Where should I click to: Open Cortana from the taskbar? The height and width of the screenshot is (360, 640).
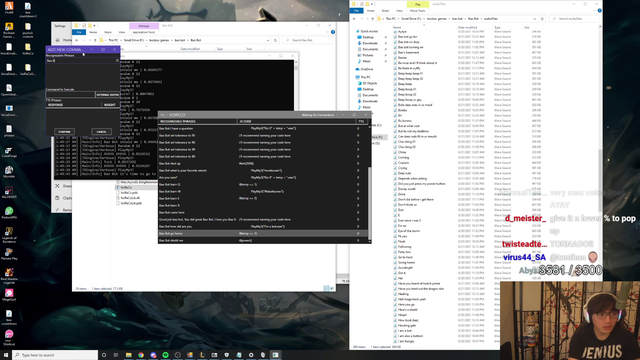[104, 355]
